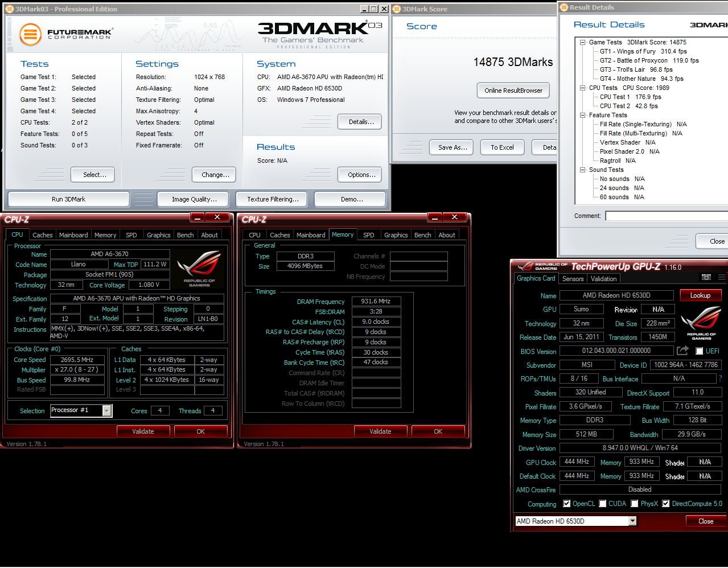Switch to the GPU-Z Sensors tab
This screenshot has height=568, width=728.
pyautogui.click(x=573, y=279)
